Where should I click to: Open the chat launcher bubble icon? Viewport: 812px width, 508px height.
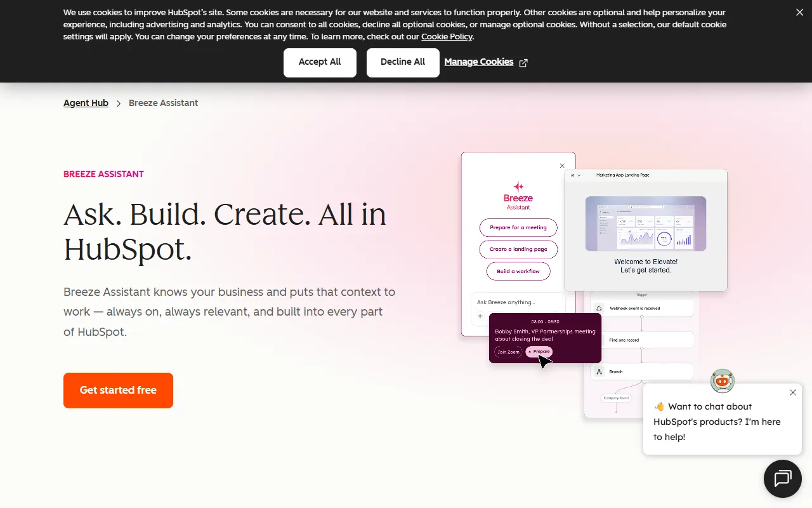[783, 478]
